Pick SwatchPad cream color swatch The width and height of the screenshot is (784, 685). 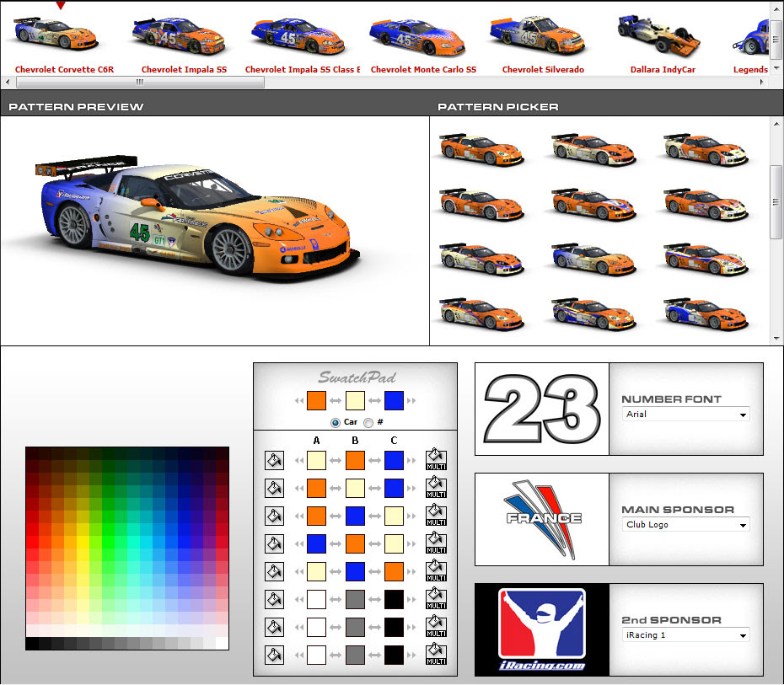[x=355, y=401]
